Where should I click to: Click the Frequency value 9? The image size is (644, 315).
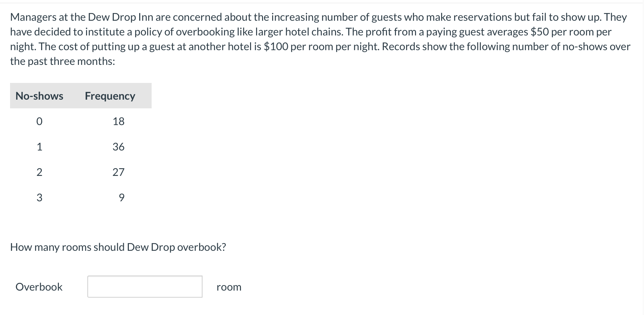tap(122, 198)
